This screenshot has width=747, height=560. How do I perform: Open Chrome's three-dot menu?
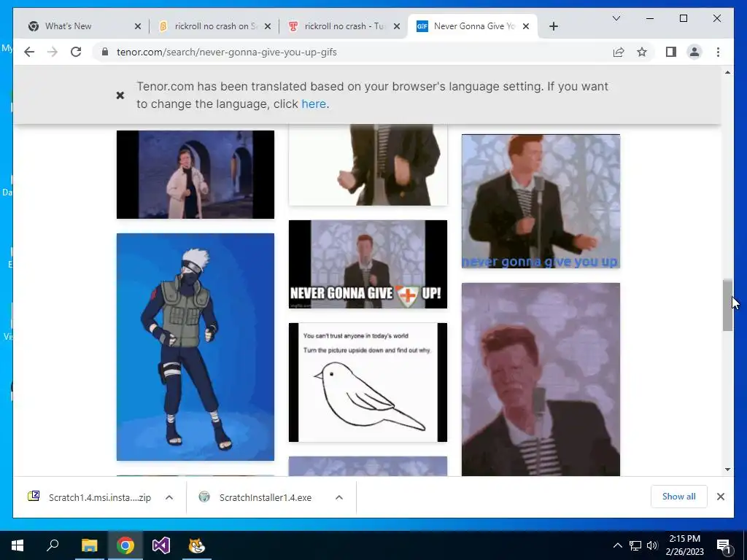pos(718,52)
